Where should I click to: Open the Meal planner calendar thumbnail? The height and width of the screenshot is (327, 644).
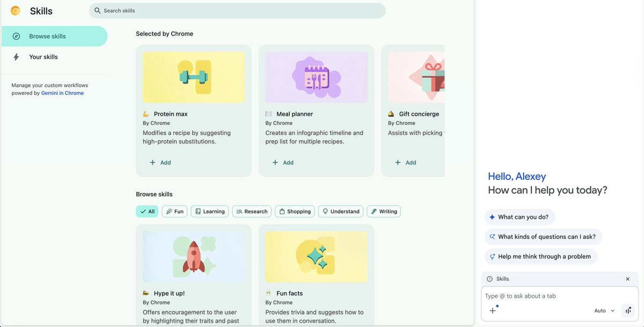tap(316, 77)
